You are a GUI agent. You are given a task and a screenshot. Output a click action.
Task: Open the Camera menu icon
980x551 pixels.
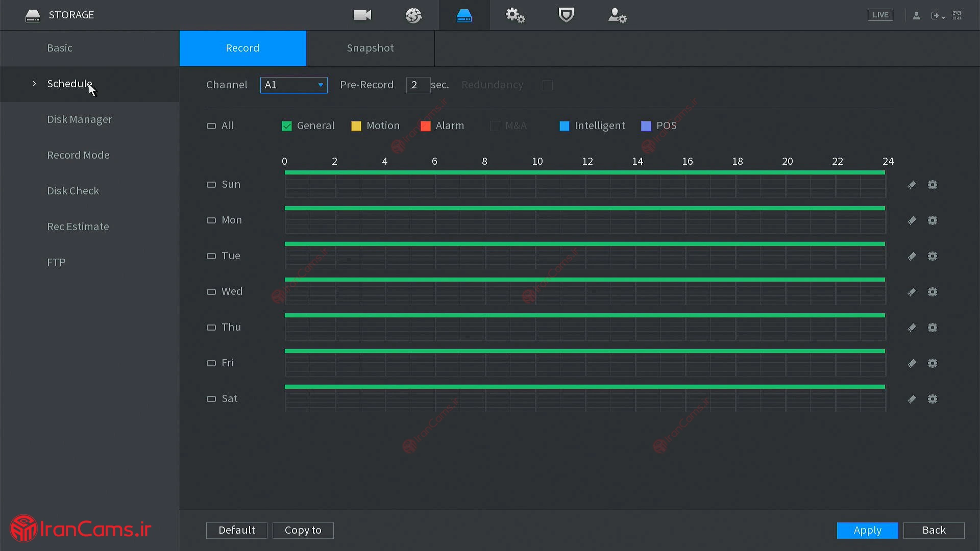[x=362, y=15]
